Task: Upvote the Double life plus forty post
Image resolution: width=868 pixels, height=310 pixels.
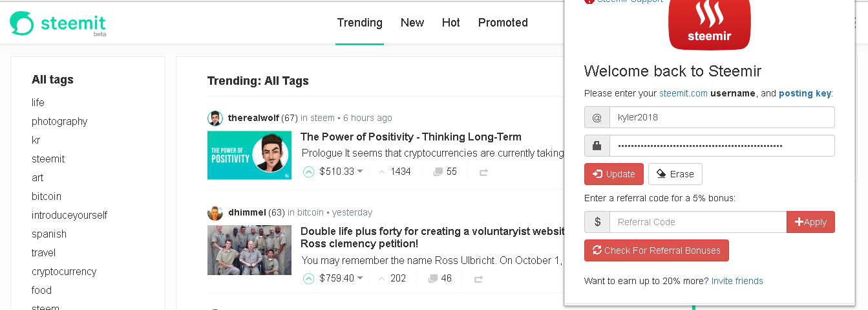Action: click(309, 278)
